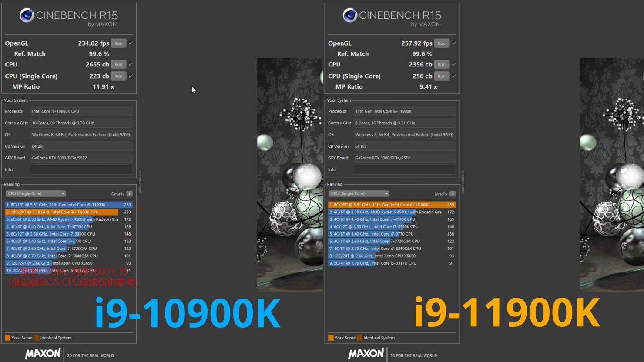Select i7-4770K row in right window
The width and height of the screenshot is (644, 362).
(392, 219)
